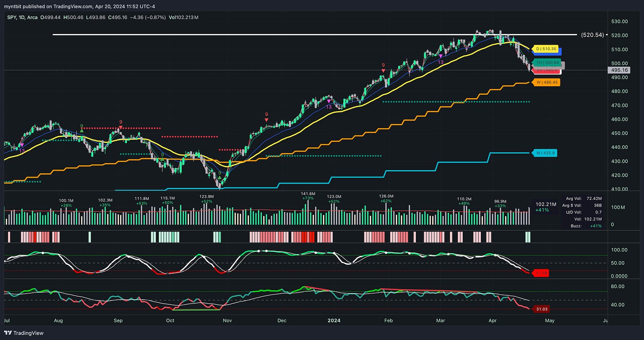
Task: Click the 50.00 stochastic axis label
Action: pos(618,263)
